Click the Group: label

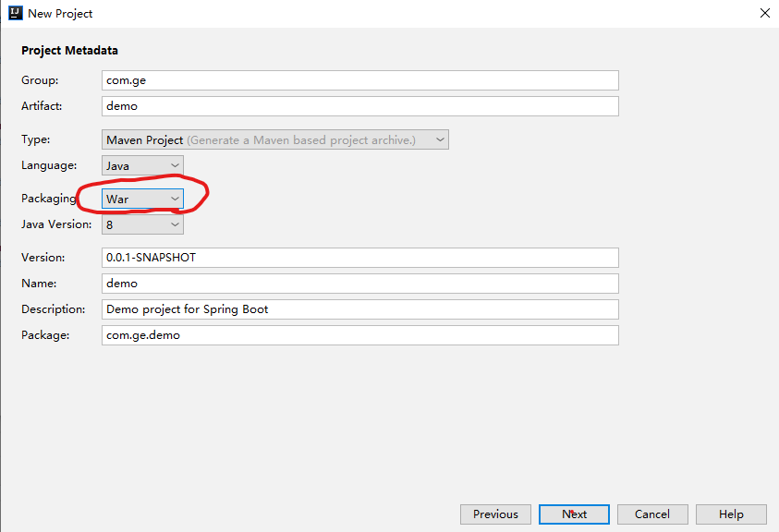[x=40, y=80]
